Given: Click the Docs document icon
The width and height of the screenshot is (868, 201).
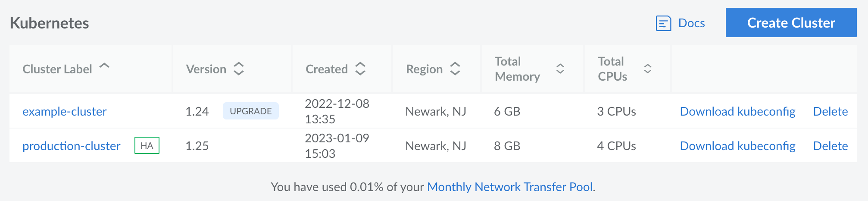Looking at the screenshot, I should 663,23.
